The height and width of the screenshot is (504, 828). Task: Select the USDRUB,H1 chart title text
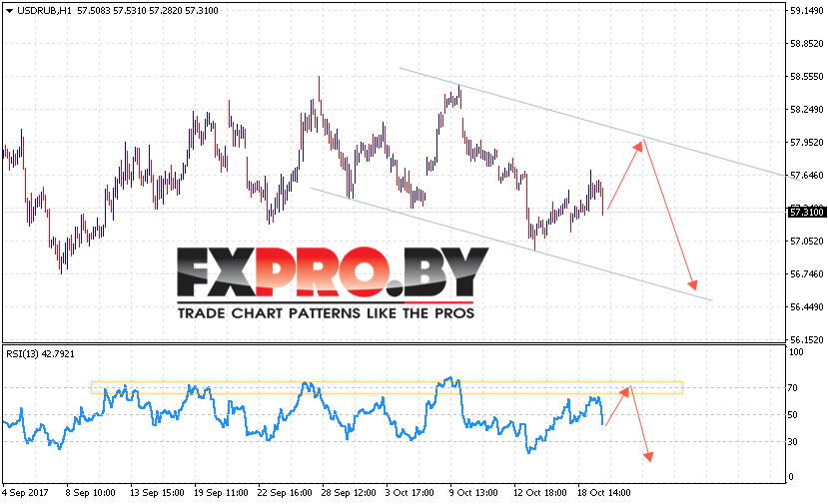click(44, 11)
